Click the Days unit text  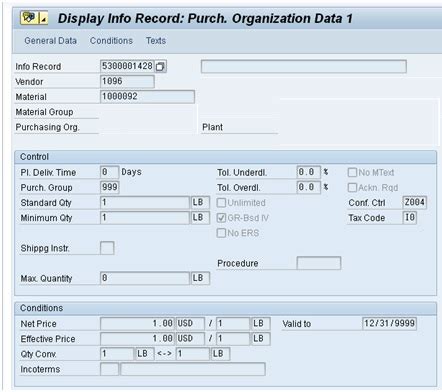pyautogui.click(x=131, y=172)
